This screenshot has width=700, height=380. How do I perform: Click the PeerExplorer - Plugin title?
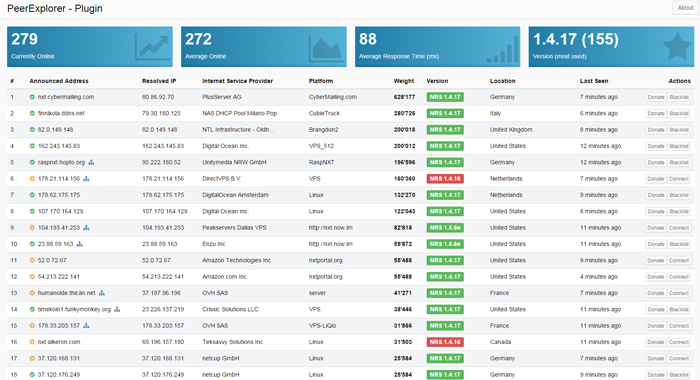(x=55, y=8)
